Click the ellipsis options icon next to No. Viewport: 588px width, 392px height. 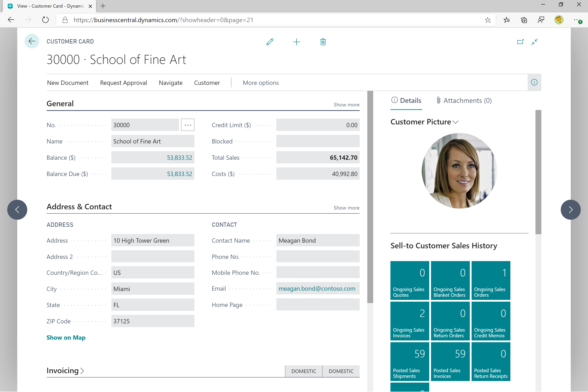[188, 125]
